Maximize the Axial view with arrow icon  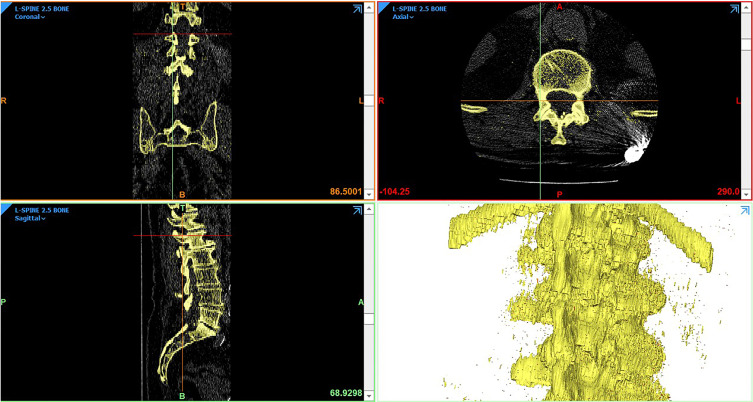click(x=734, y=9)
